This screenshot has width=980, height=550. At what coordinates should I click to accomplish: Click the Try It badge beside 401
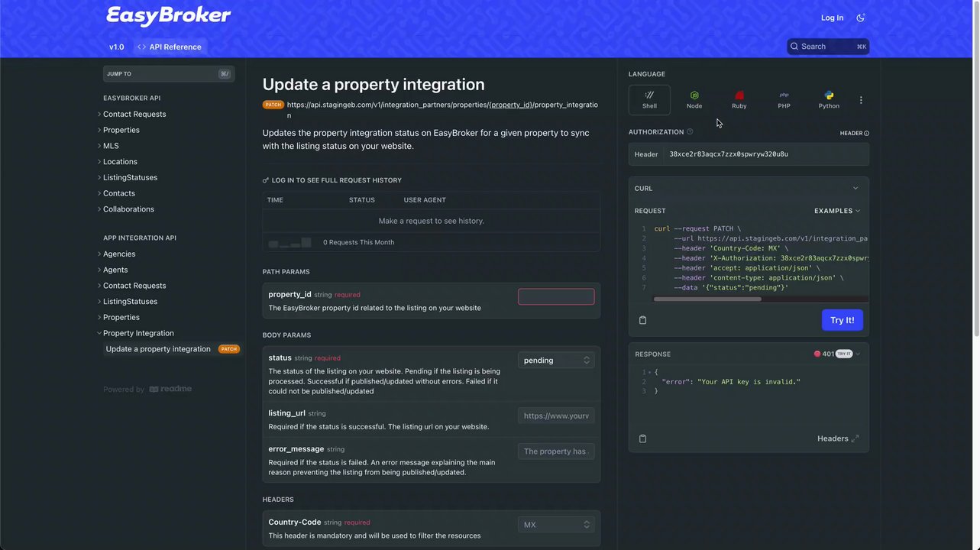coord(843,354)
